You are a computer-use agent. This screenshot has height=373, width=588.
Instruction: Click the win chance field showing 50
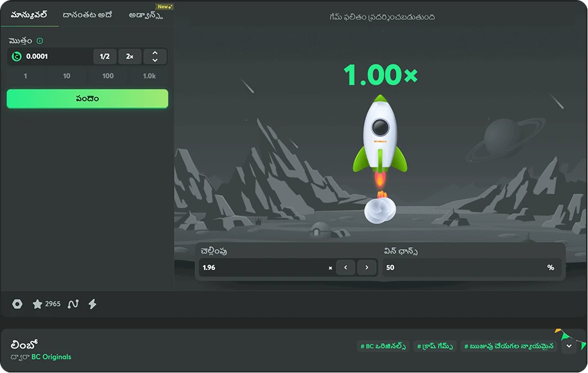click(x=462, y=267)
